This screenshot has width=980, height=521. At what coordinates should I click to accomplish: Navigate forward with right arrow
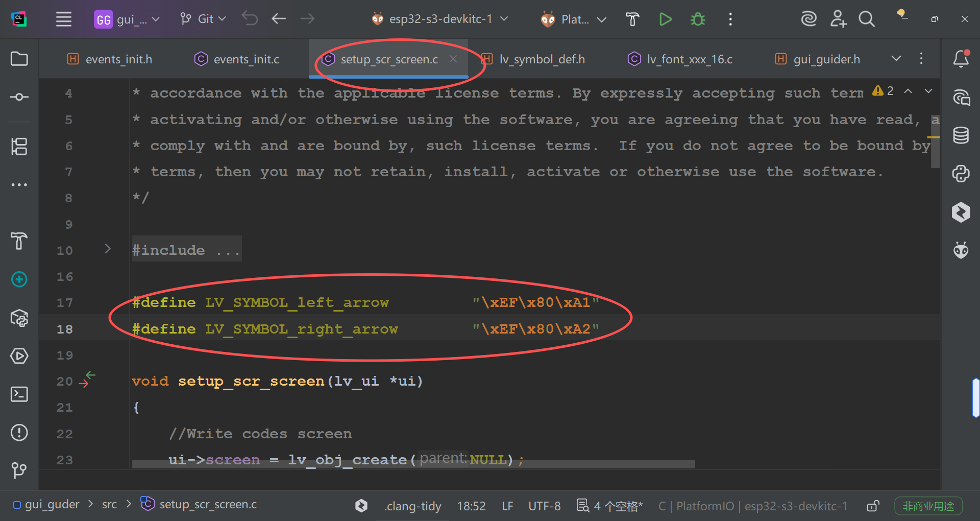click(x=307, y=19)
